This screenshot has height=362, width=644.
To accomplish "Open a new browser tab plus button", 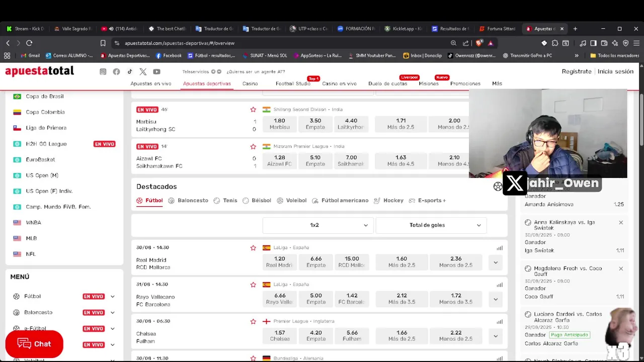I will point(575,29).
